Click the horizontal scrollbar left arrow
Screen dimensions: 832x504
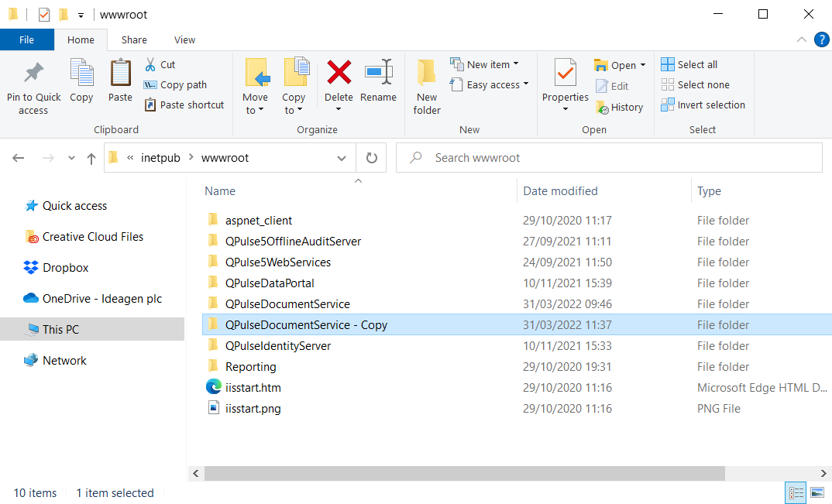point(196,473)
